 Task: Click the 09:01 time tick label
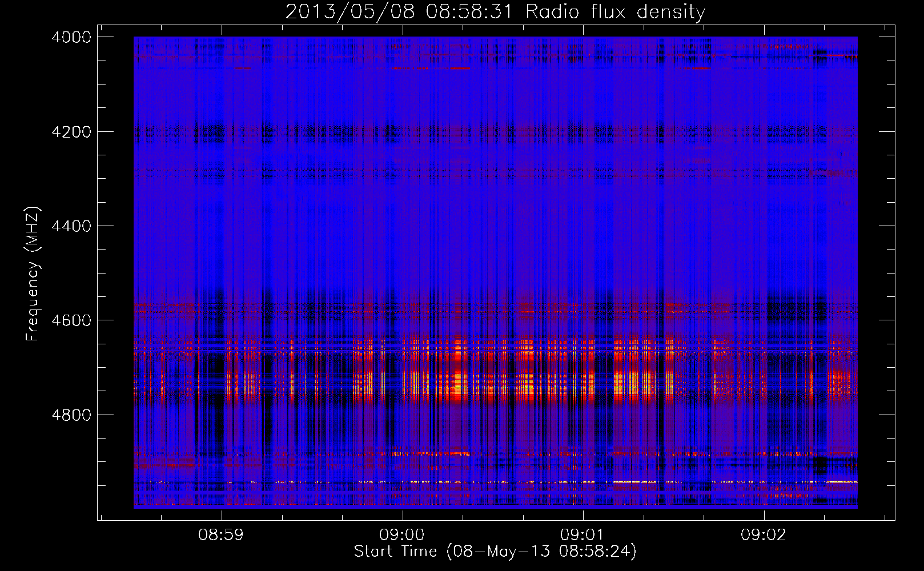582,535
